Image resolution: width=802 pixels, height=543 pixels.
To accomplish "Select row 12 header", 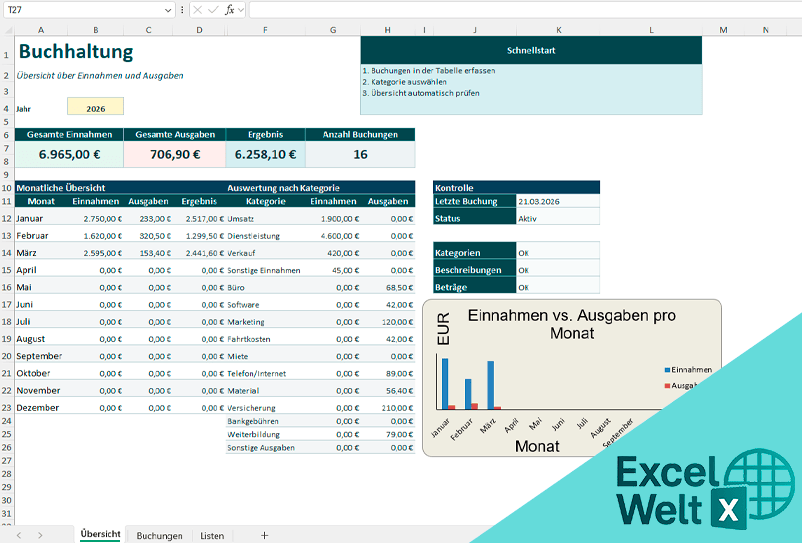I will [7, 218].
